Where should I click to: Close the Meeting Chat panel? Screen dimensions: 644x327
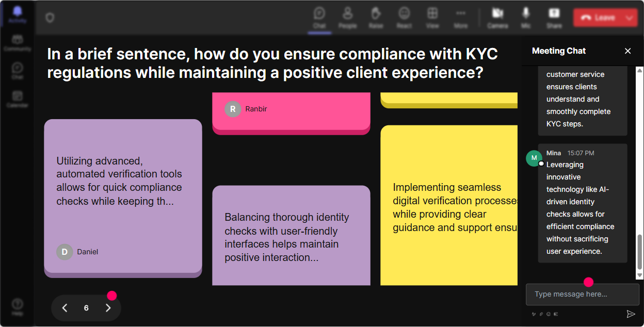pyautogui.click(x=628, y=51)
